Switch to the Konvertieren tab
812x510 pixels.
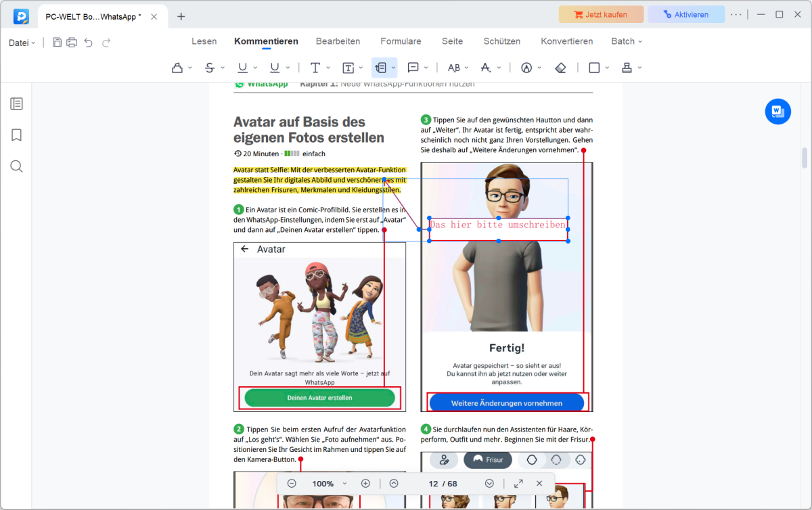[x=566, y=41]
